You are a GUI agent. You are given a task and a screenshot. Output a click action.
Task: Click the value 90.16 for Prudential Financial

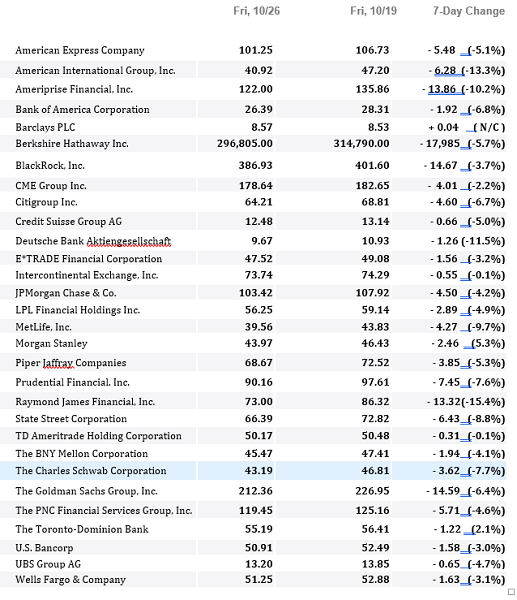(259, 382)
